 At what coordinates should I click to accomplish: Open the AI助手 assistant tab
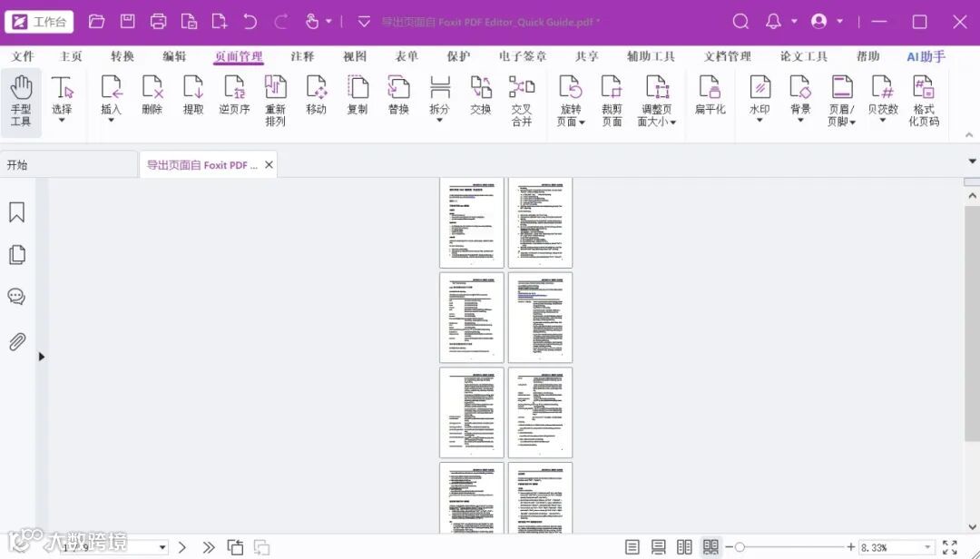926,56
